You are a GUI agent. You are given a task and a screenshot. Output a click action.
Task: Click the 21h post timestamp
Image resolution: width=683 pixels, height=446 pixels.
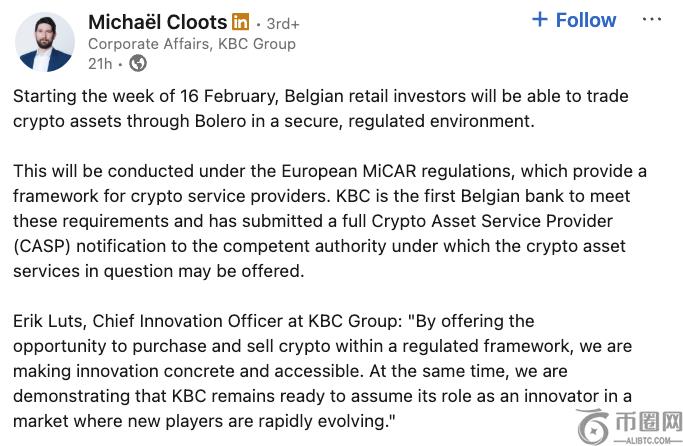99,64
